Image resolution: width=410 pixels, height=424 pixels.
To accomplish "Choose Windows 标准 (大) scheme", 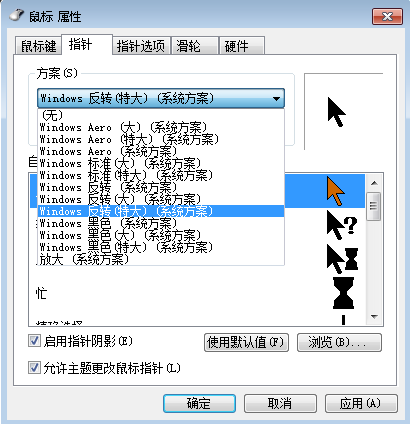I will coord(161,163).
